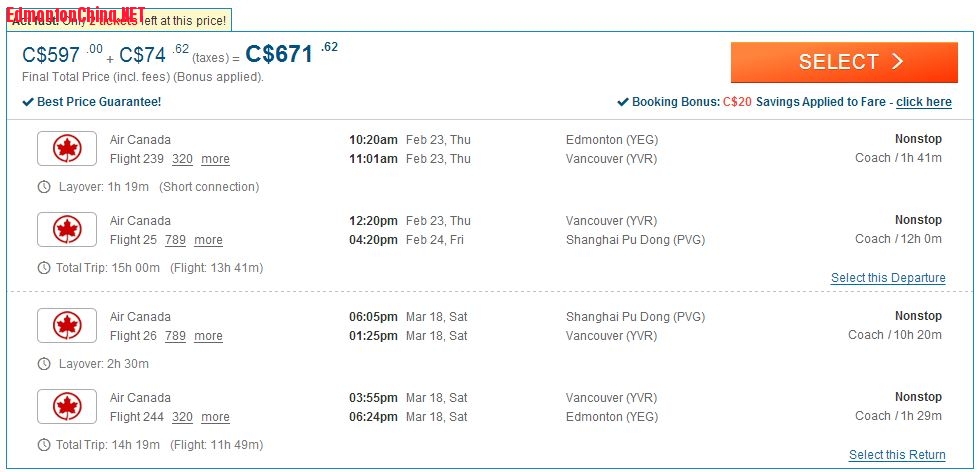Viewport: 979px width, 472px height.
Task: Click the Air Canada logo for Flight 25
Action: point(67,230)
